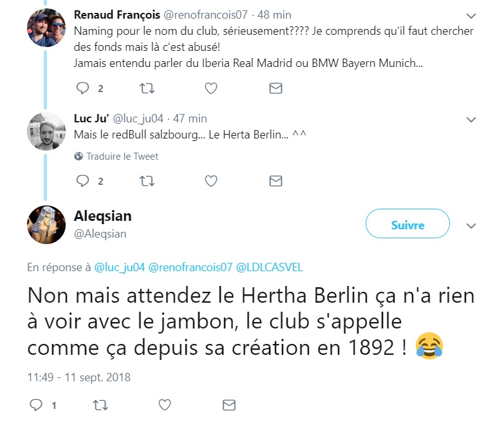Retweet Aleqsian's Hertha Berlin tweet
This screenshot has height=427, width=504.
tap(100, 405)
